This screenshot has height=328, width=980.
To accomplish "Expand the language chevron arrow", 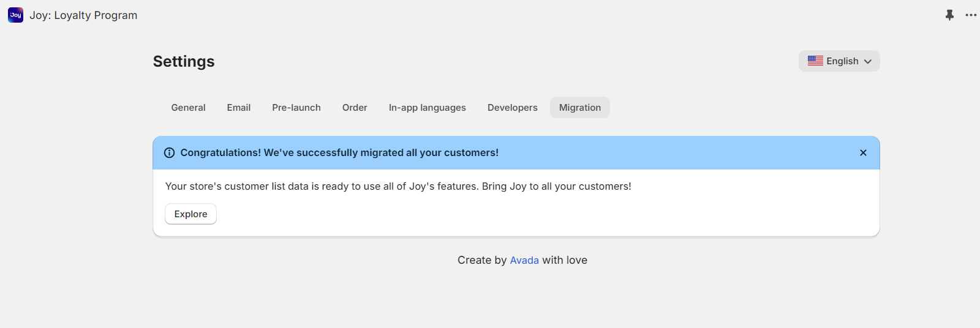I will click(x=868, y=62).
